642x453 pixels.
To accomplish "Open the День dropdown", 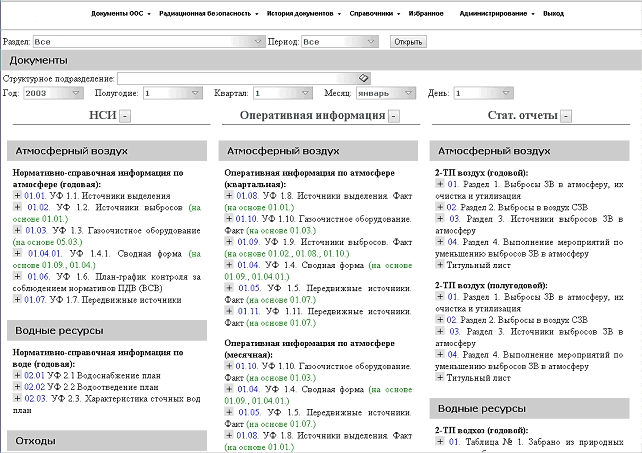I will tap(484, 93).
